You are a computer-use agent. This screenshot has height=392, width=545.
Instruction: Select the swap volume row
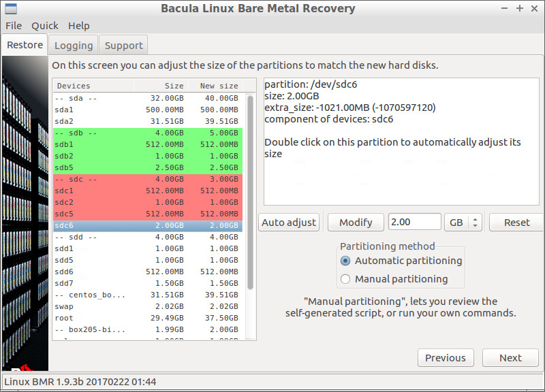[148, 306]
